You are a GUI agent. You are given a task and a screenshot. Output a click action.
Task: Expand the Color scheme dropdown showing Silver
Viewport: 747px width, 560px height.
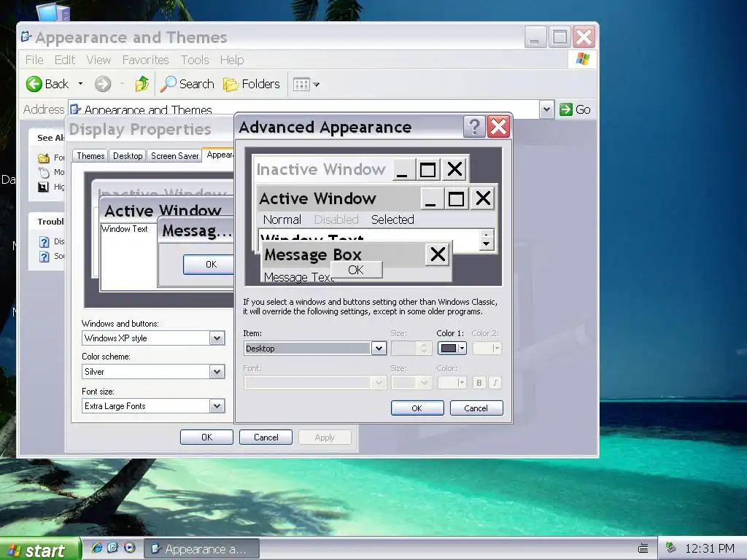217,371
